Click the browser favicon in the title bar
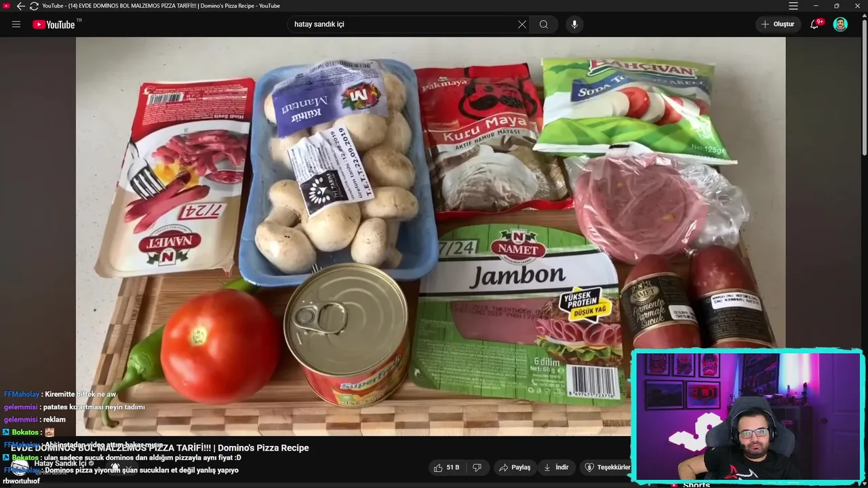The image size is (868, 488). (7, 6)
